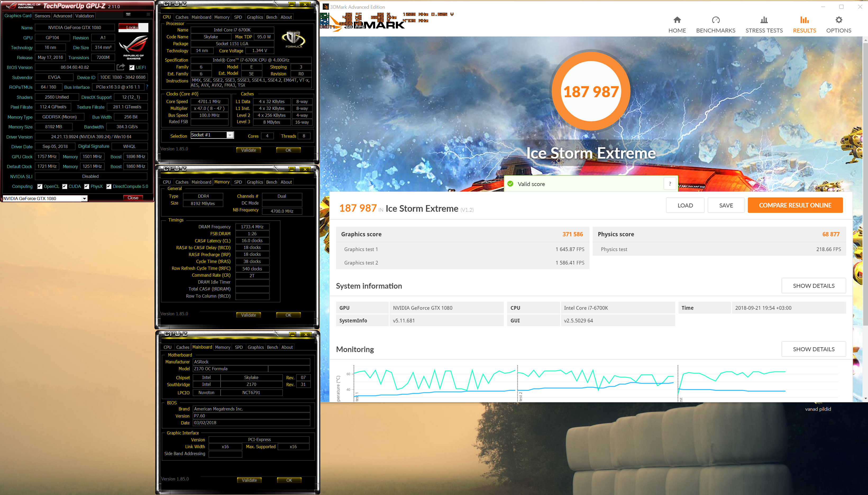Click the GPU-Z Close button
868x495 pixels.
133,198
